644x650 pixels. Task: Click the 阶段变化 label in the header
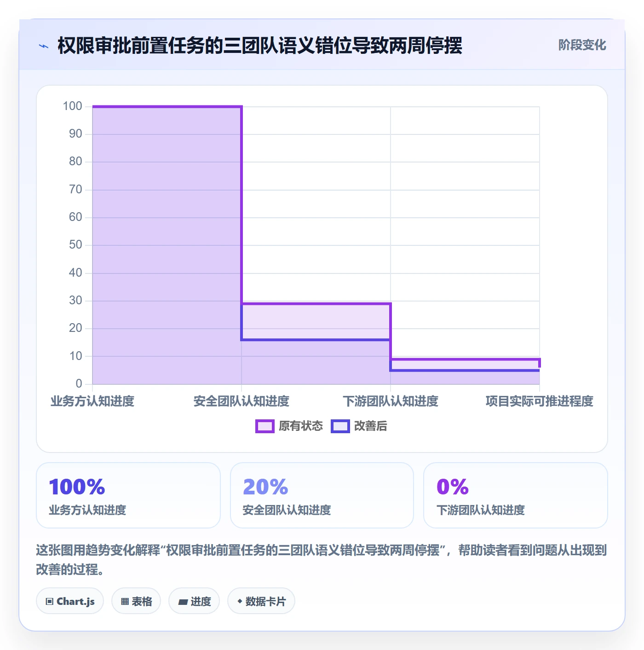click(x=582, y=45)
